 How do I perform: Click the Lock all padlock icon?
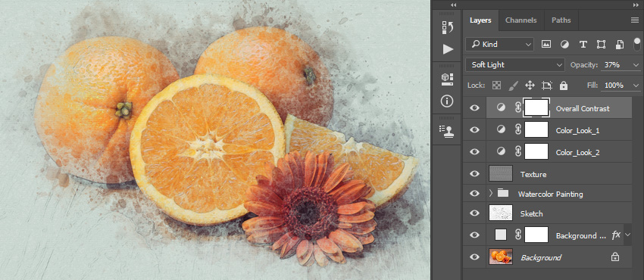(x=564, y=86)
